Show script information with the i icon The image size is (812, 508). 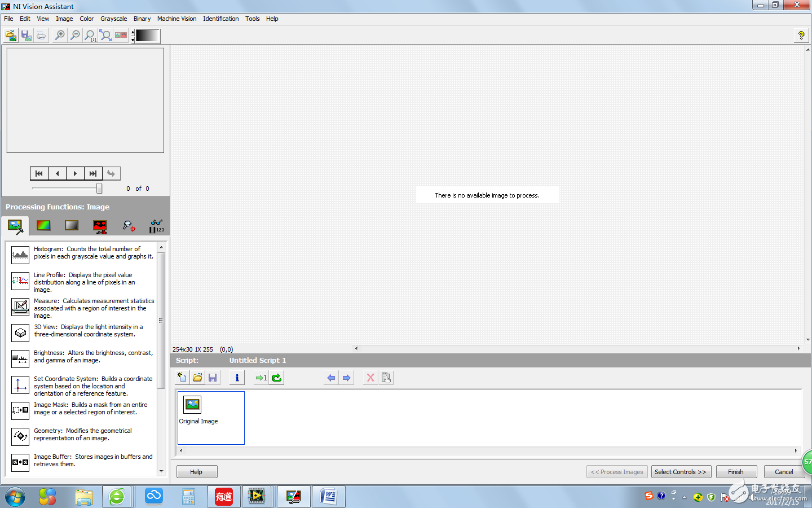tap(237, 378)
